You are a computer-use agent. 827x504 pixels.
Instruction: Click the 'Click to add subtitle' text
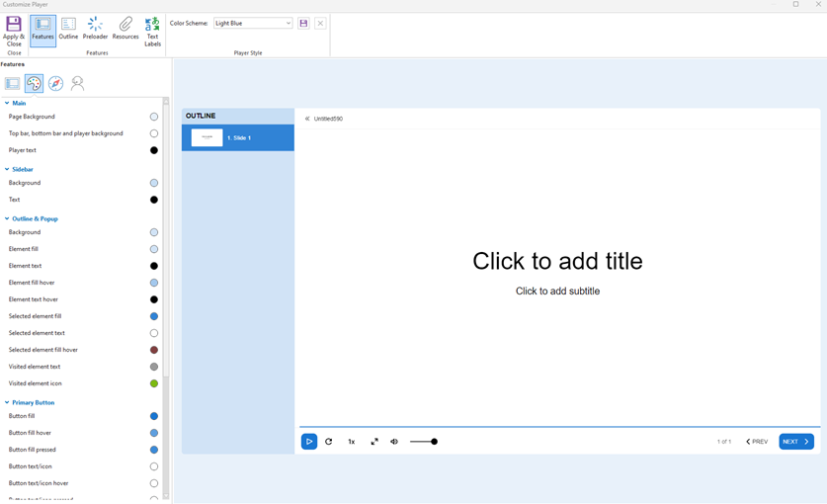[x=557, y=292]
